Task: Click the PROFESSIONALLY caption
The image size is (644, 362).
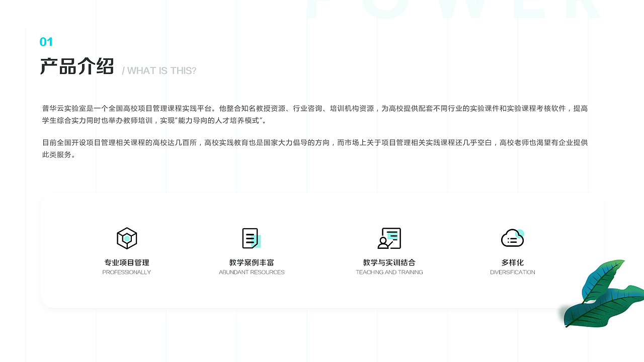Action: (x=127, y=272)
